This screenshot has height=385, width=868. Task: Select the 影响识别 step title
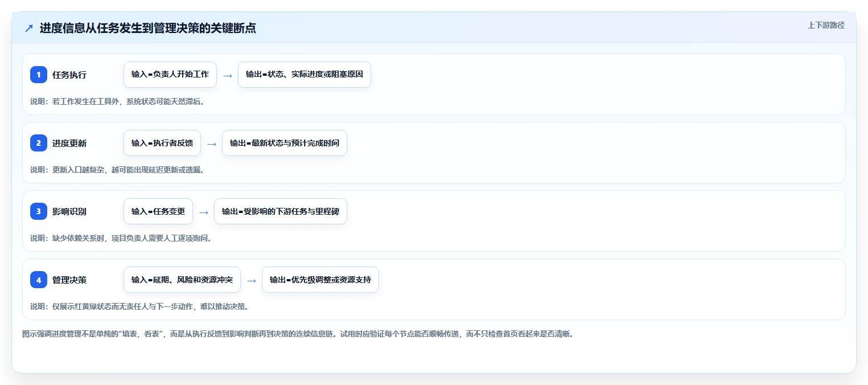(x=69, y=211)
